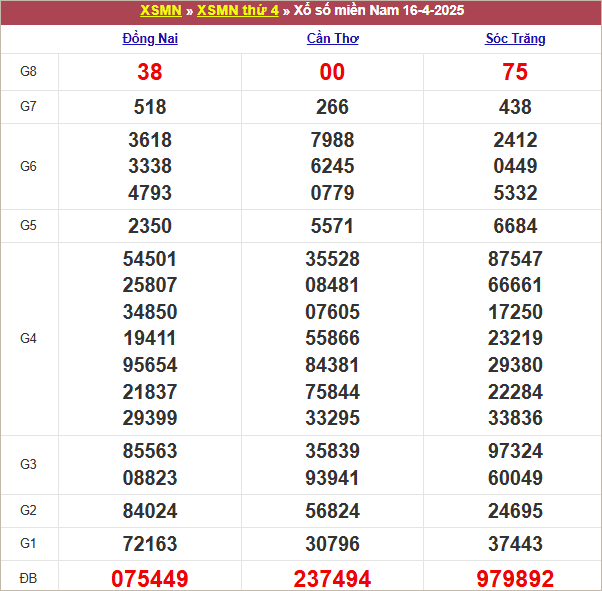Open the XSMN thứ 4 link
The height and width of the screenshot is (591, 602).
[238, 10]
